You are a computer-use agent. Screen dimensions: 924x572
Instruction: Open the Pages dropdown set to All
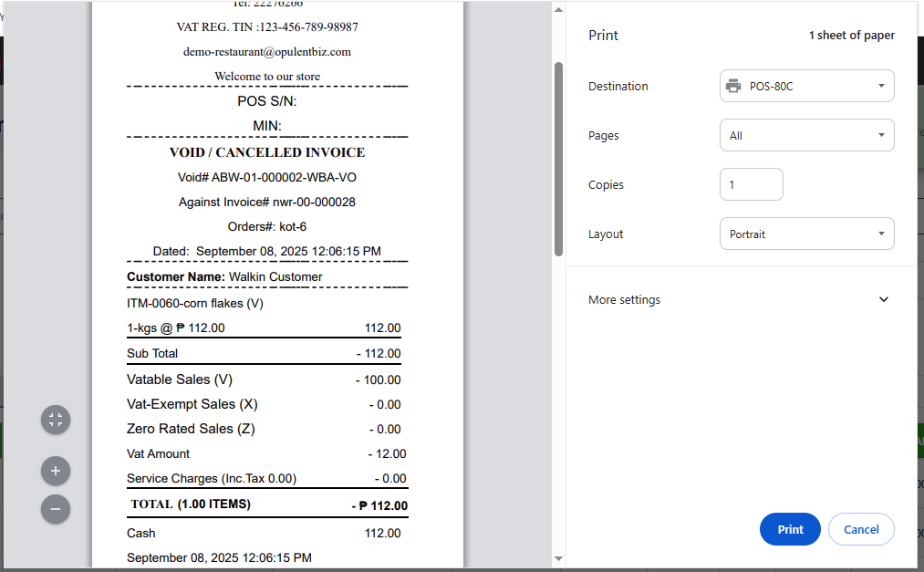(x=806, y=136)
